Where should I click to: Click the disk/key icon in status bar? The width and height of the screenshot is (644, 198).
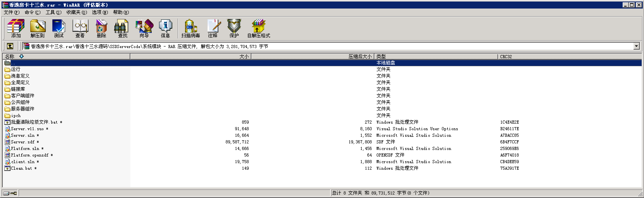pyautogui.click(x=10, y=193)
